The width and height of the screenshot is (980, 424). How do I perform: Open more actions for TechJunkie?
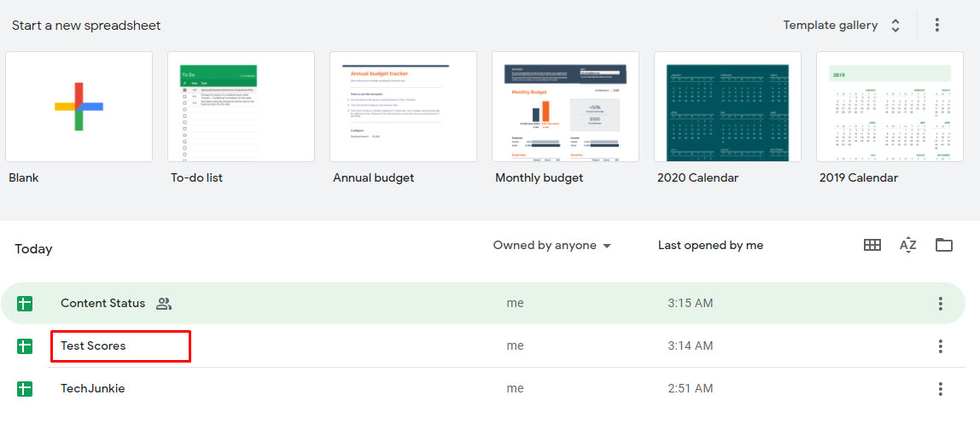tap(940, 389)
